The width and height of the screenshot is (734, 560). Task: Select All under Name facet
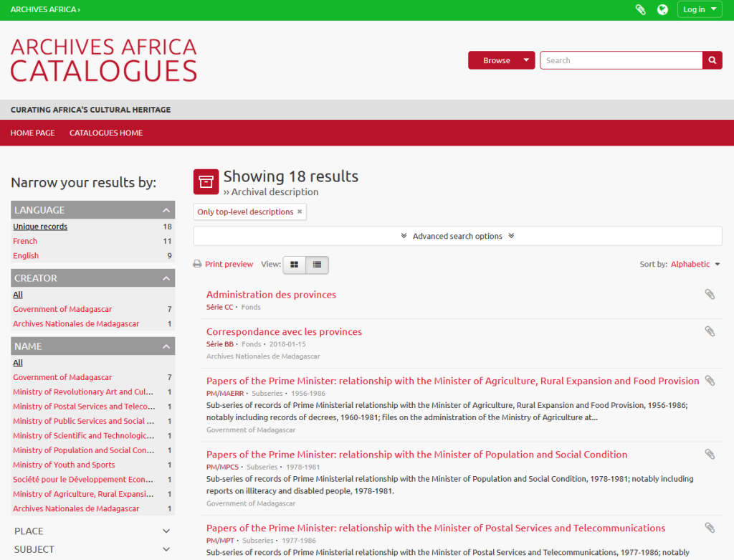click(18, 363)
